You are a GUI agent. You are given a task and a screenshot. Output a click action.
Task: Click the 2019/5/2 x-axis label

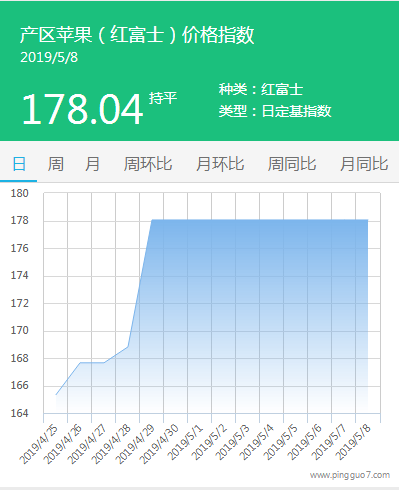209,443
